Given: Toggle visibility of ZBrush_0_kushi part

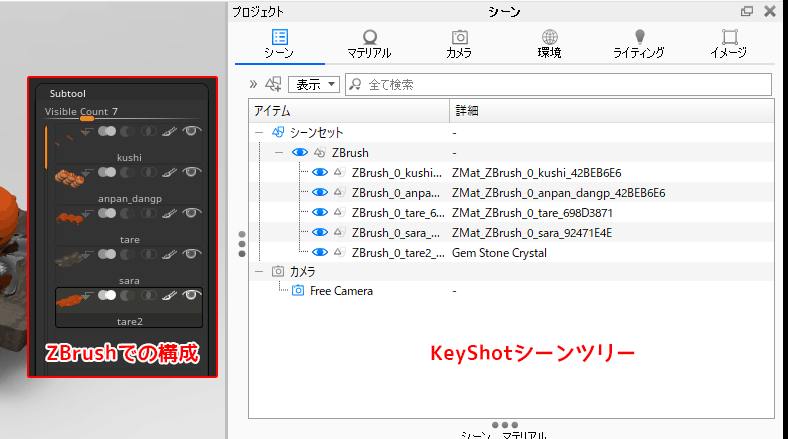Looking at the screenshot, I should pyautogui.click(x=320, y=172).
